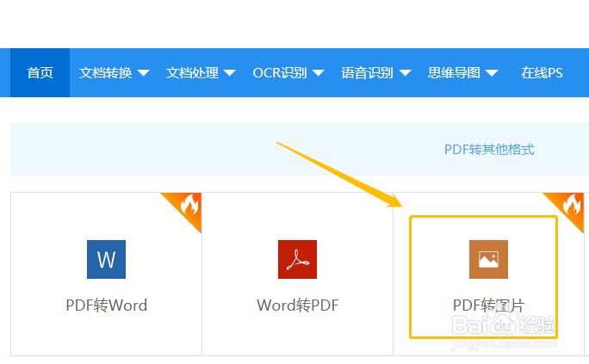Open the blue Word icon for PDF转Word
589x364 pixels.
point(106,259)
